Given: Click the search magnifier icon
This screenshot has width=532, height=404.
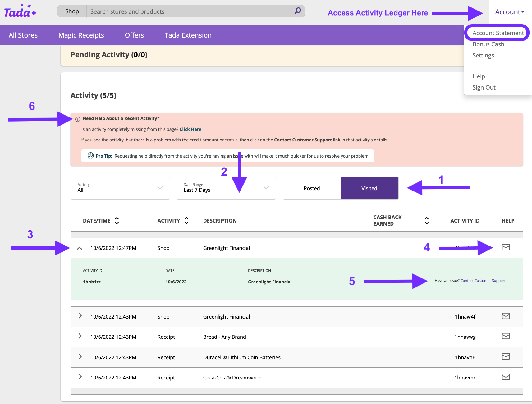Looking at the screenshot, I should 298,11.
